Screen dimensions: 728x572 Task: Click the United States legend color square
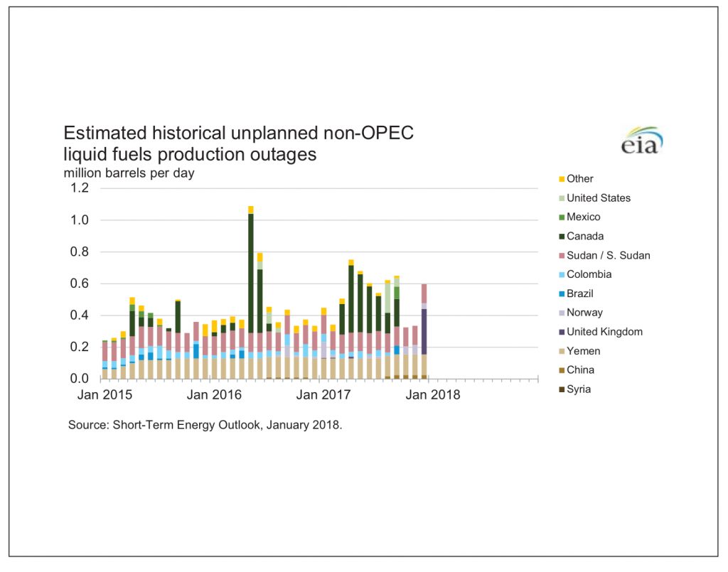[x=561, y=198]
